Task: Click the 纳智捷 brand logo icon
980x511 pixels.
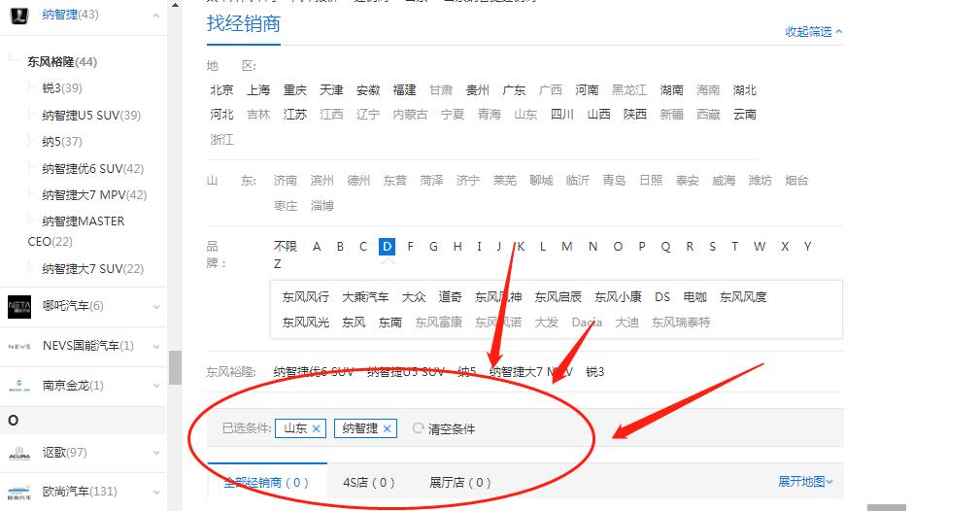Action: tap(19, 15)
